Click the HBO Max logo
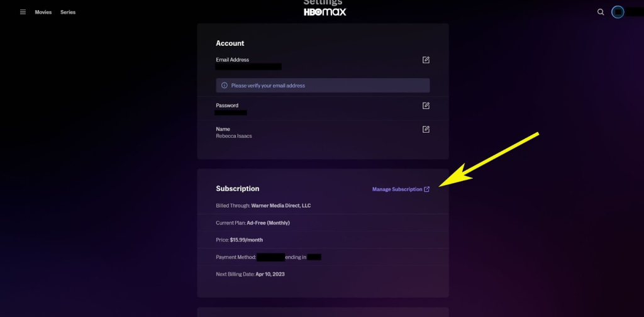Image resolution: width=644 pixels, height=317 pixels. click(325, 12)
